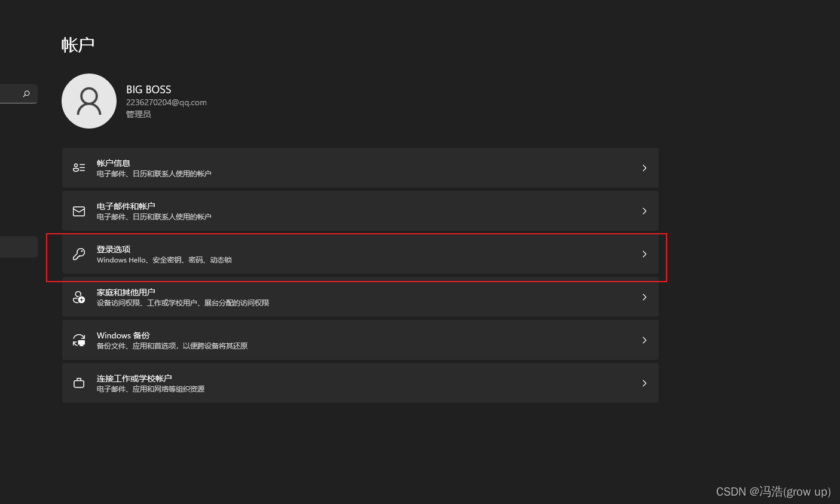Click the account info person-list icon
The width and height of the screenshot is (840, 504).
[79, 168]
